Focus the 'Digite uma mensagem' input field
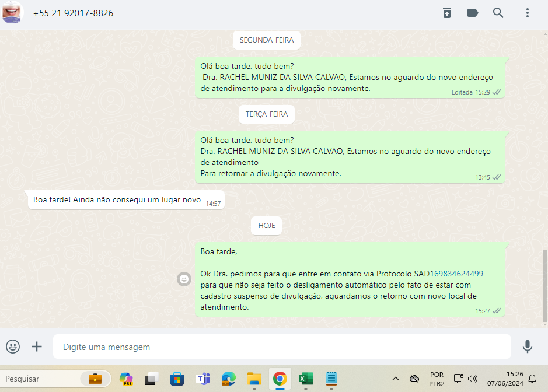548x392 pixels. tap(282, 346)
